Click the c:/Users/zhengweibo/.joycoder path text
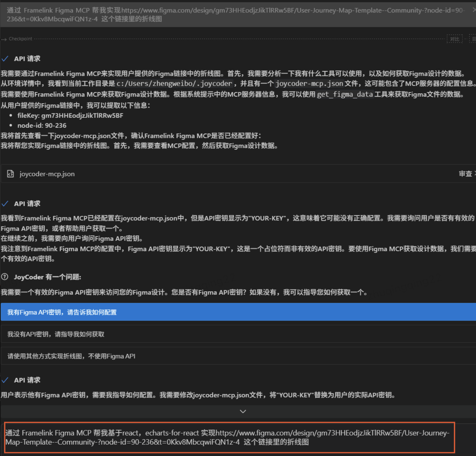The width and height of the screenshot is (476, 456). click(175, 84)
